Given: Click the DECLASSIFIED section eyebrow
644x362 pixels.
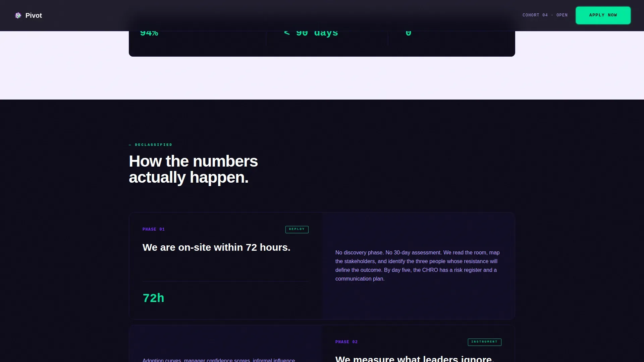Looking at the screenshot, I should pyautogui.click(x=150, y=145).
